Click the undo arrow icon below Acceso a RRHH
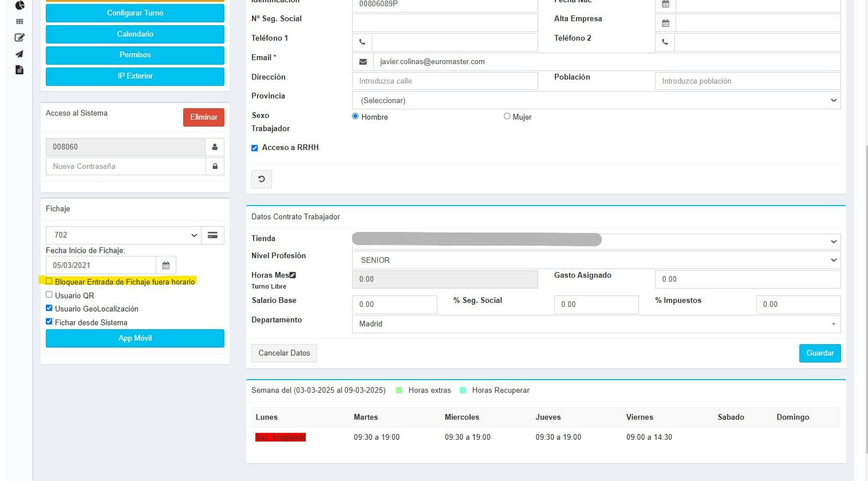Viewport: 868px width, 481px height. pyautogui.click(x=261, y=179)
